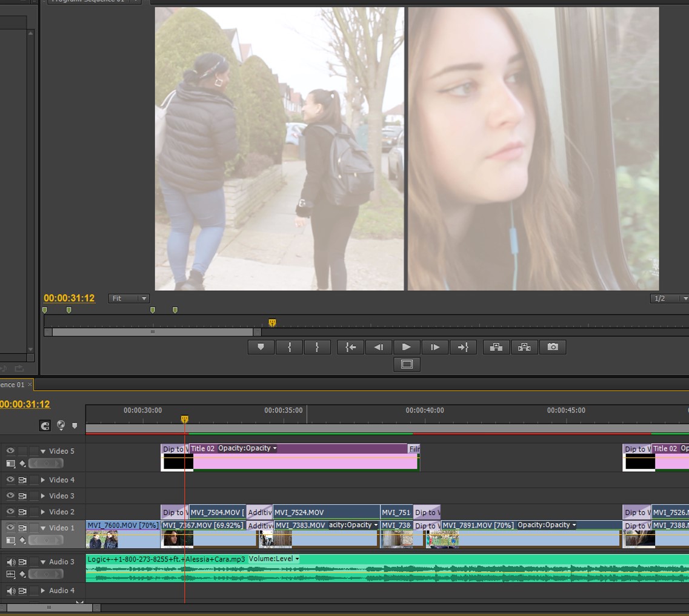Open Show Keyframes menu on Audio 3
The height and width of the screenshot is (616, 689).
[x=23, y=574]
